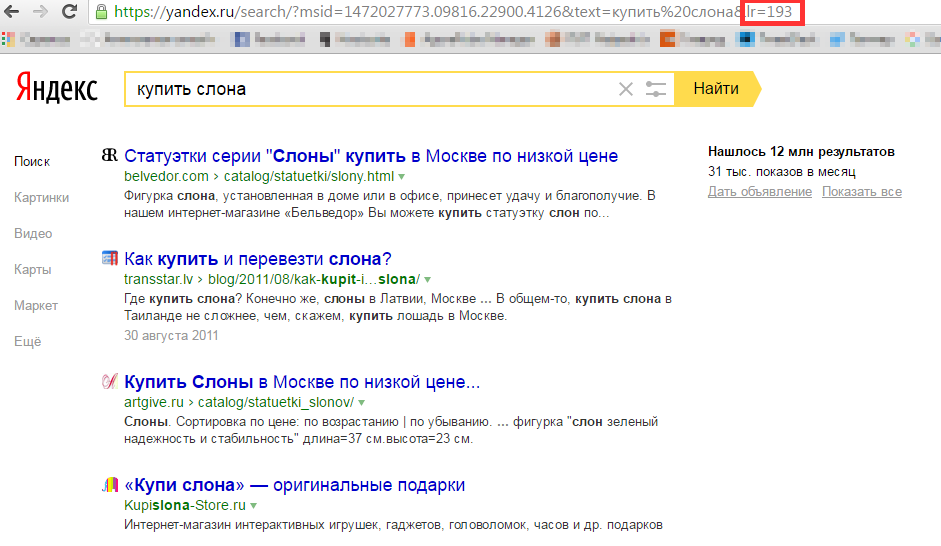941x546 pixels.
Task: Open the artgive.ru domain link
Action: pos(154,403)
